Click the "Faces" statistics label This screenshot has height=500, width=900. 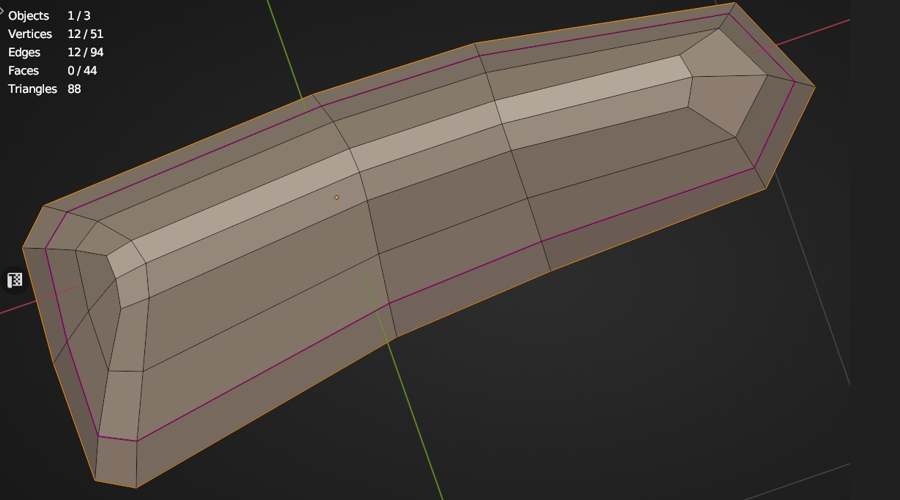click(x=24, y=71)
